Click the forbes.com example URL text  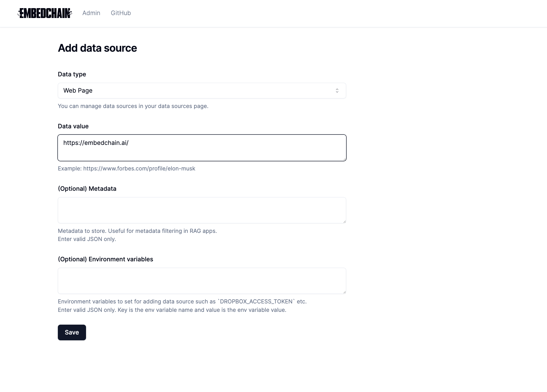pyautogui.click(x=139, y=169)
